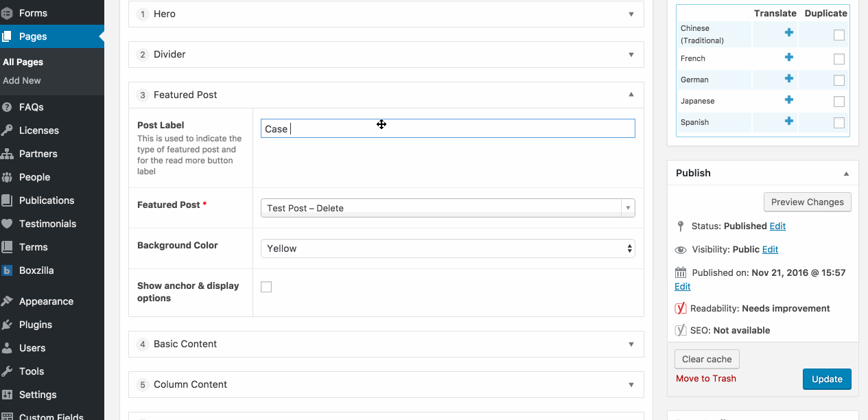Click Move to Trash link
This screenshot has width=868, height=420.
(x=706, y=378)
